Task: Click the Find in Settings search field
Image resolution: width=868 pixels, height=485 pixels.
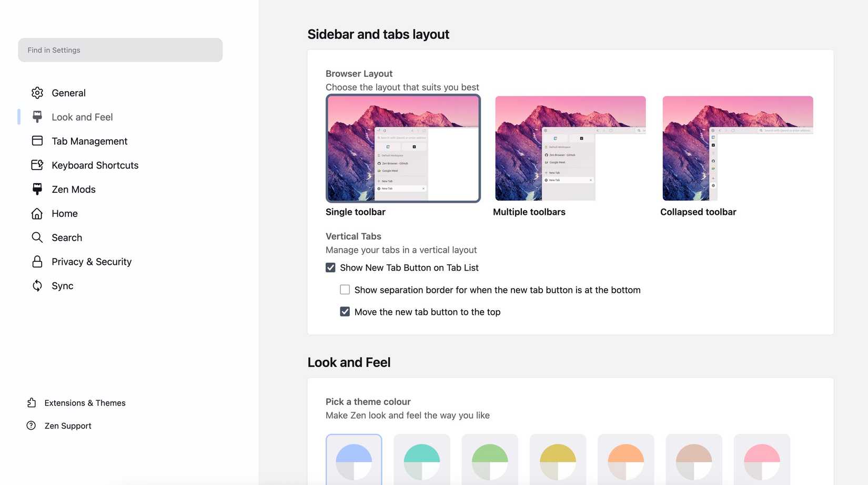Action: tap(120, 50)
